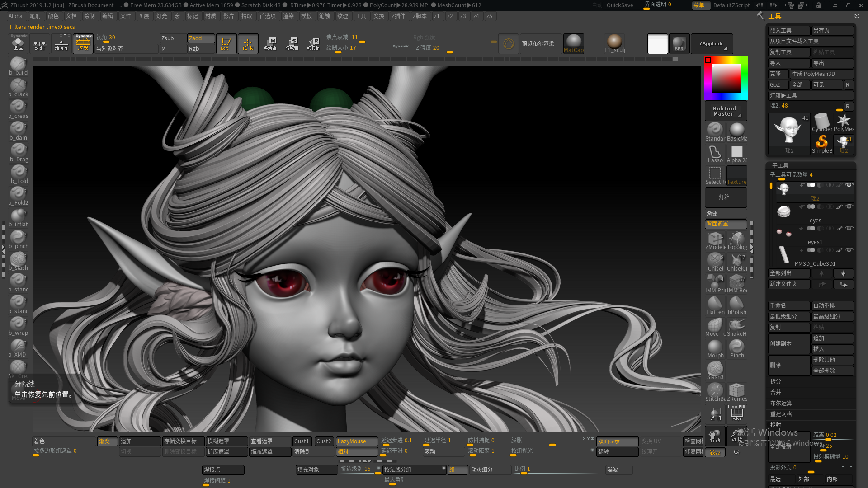Click the BPR render icon
This screenshot has width=868, height=488.
point(679,44)
